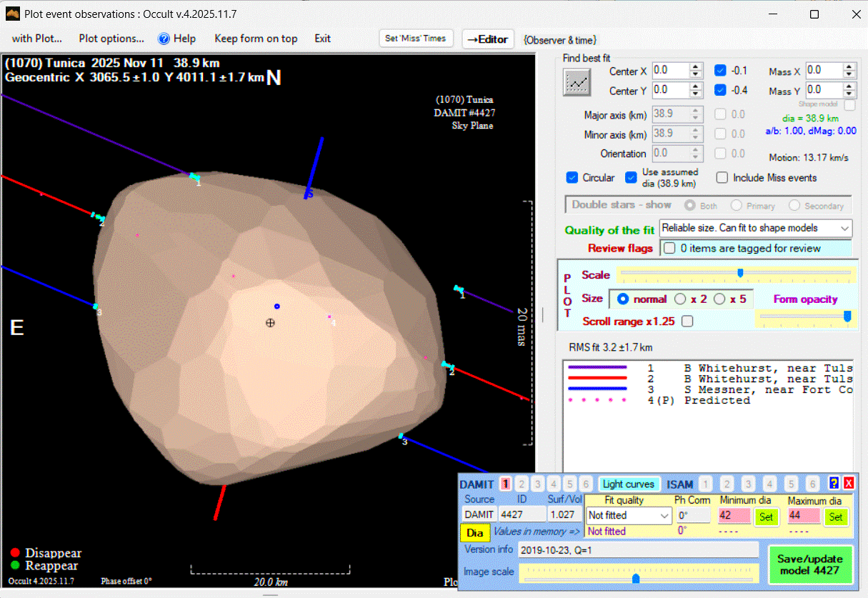Enable Include Miss events checkbox

(x=722, y=177)
